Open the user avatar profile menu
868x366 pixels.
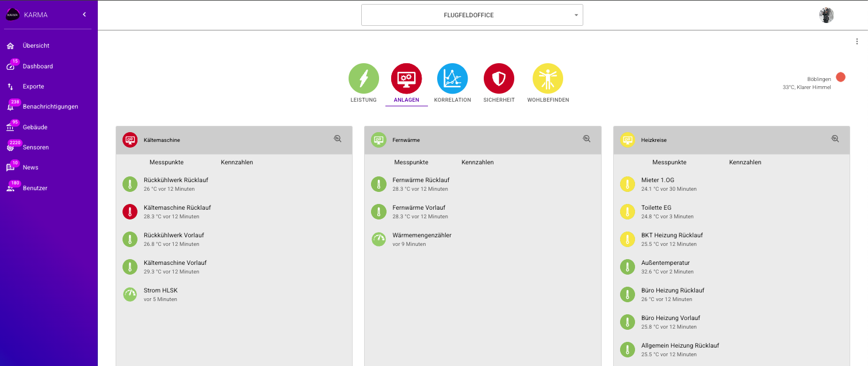[827, 16]
